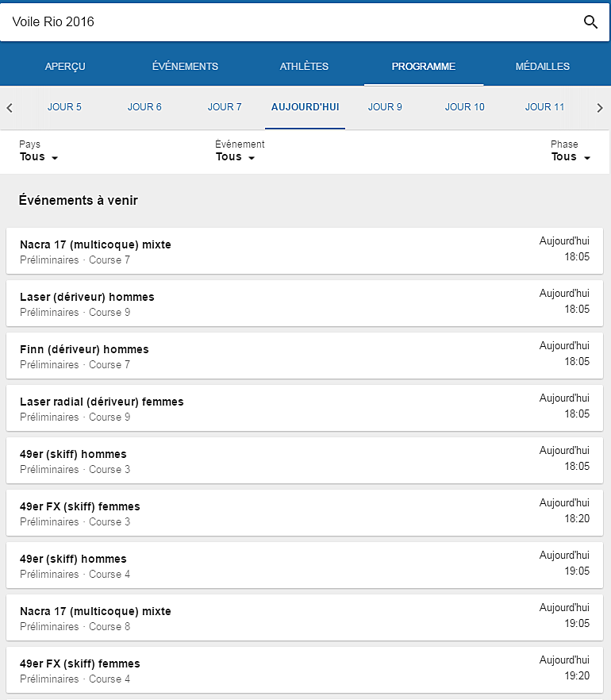Open Laser hommes Course 9 event
This screenshot has width=611, height=700.
[x=305, y=303]
